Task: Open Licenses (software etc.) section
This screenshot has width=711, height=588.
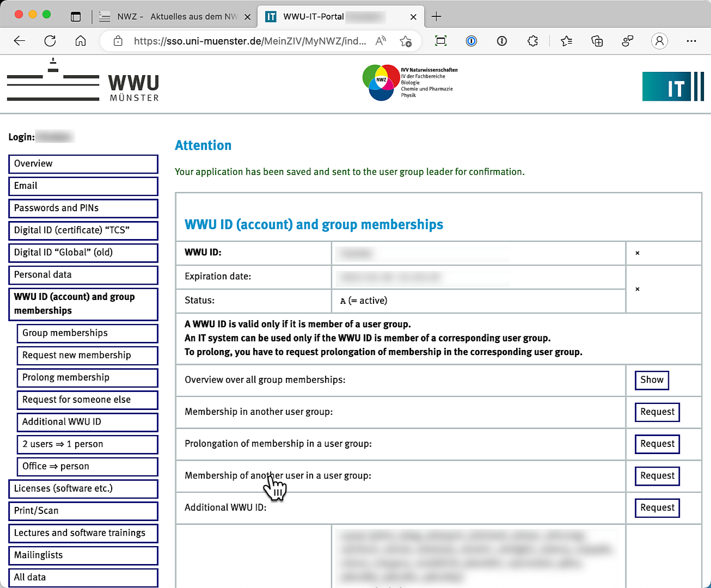Action: point(83,488)
